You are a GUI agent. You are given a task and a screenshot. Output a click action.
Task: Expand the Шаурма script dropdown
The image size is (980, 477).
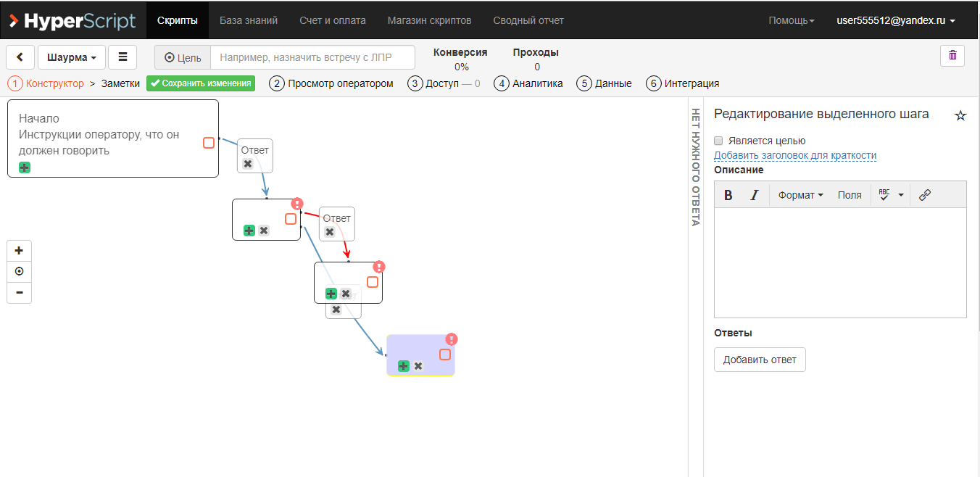[x=71, y=57]
